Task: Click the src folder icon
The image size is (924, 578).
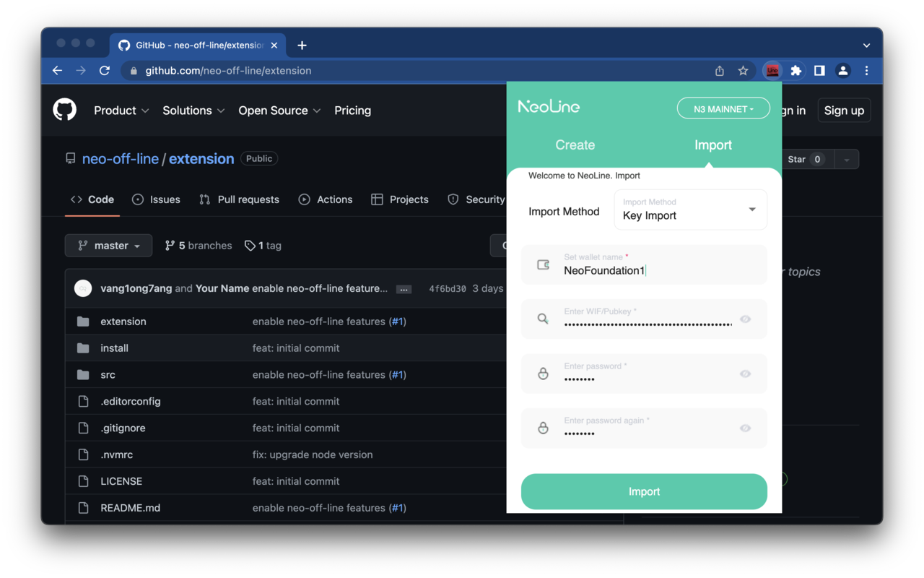Action: [x=83, y=375]
